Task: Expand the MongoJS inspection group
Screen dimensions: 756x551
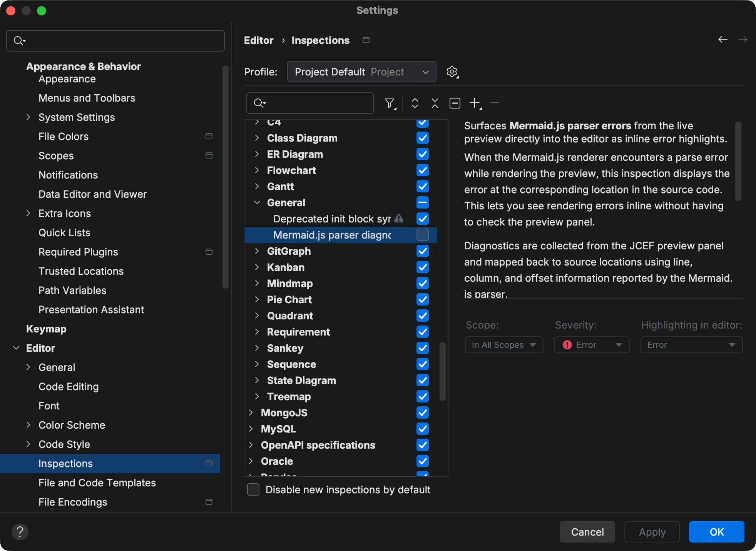Action: coord(251,412)
